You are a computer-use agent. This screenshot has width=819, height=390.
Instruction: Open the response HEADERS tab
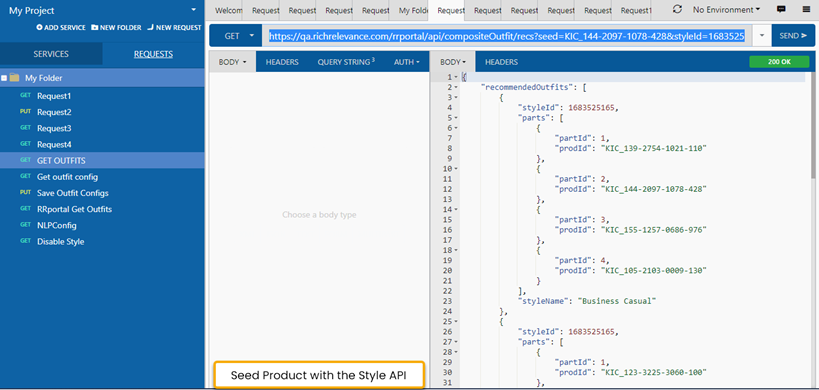pos(501,62)
